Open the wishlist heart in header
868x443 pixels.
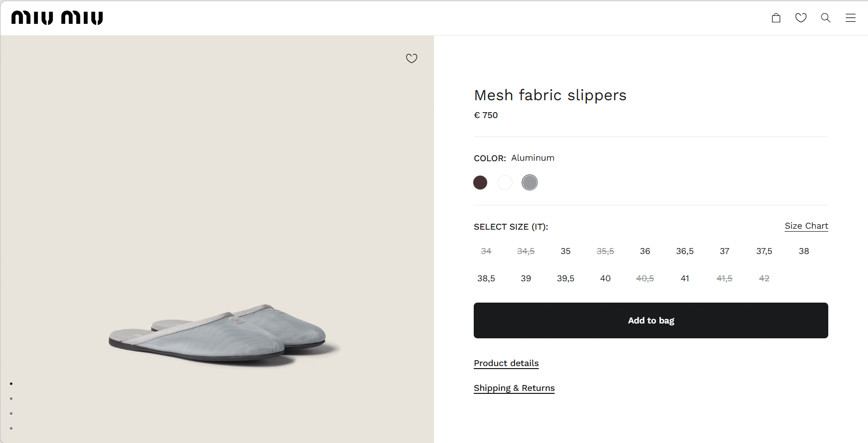click(801, 18)
